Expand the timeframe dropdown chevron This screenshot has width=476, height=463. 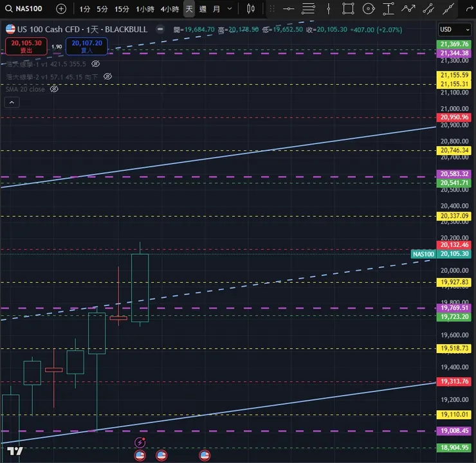[x=230, y=9]
